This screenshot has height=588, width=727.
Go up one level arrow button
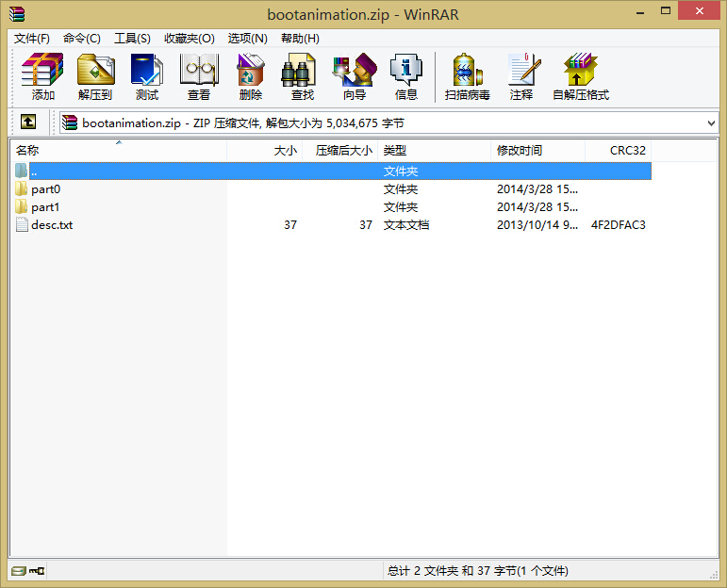(28, 122)
